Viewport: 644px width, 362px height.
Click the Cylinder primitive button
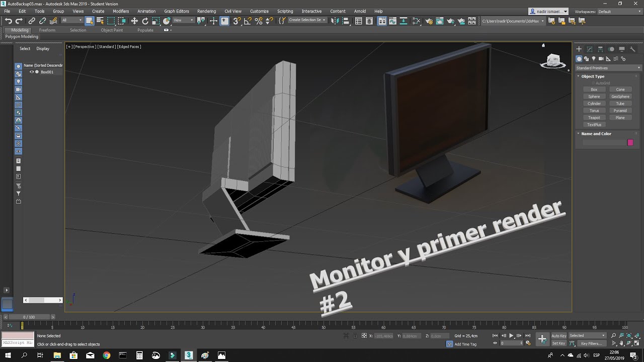click(x=594, y=104)
